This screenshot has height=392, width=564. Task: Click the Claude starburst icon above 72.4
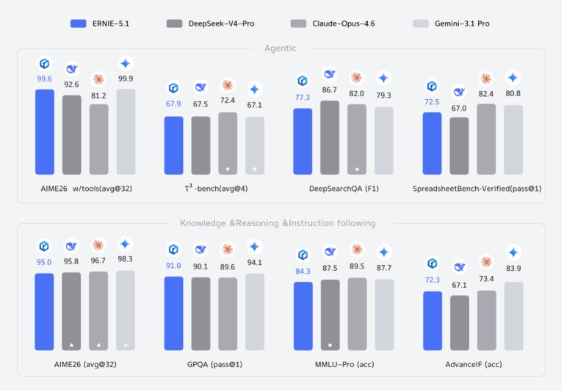click(228, 86)
